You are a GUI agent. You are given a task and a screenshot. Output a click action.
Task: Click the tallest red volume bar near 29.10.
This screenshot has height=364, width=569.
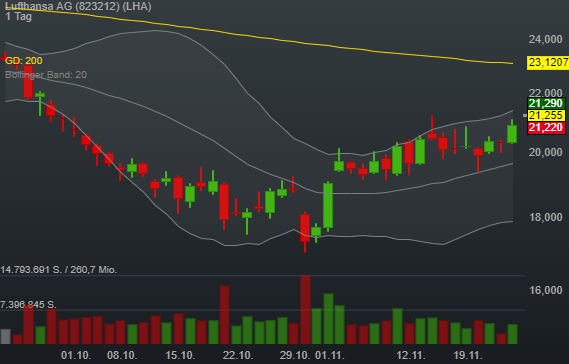[305, 310]
